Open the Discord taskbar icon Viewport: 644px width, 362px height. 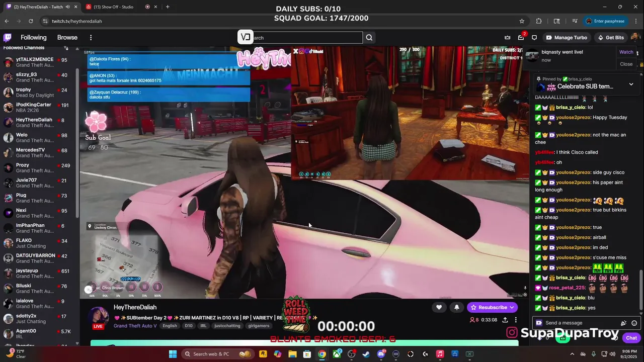tap(381, 354)
